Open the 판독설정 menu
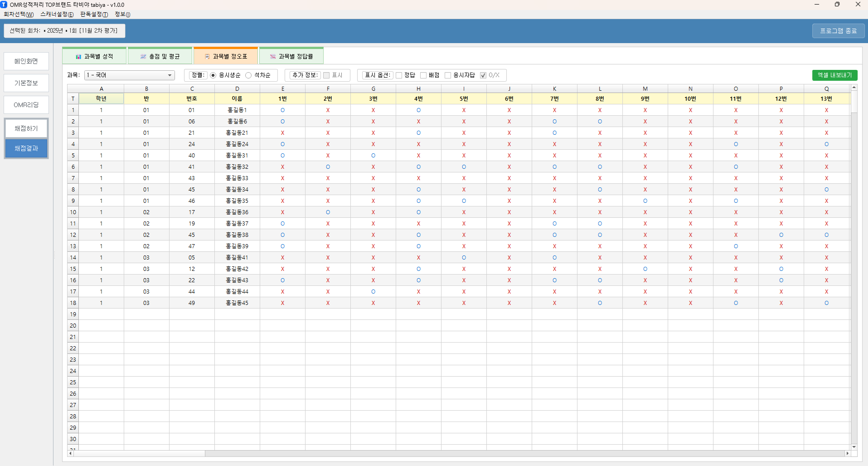Screen dimensions: 868x466 [94, 15]
